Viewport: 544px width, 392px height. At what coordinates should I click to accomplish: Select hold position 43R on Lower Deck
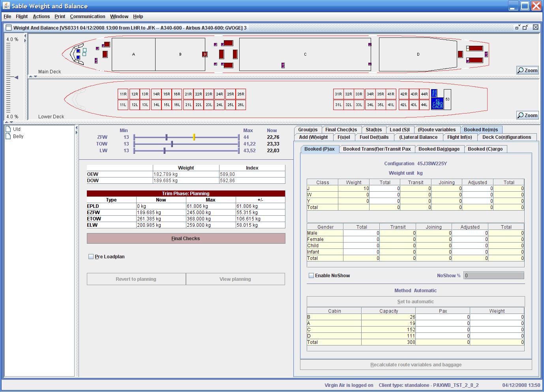pos(414,94)
